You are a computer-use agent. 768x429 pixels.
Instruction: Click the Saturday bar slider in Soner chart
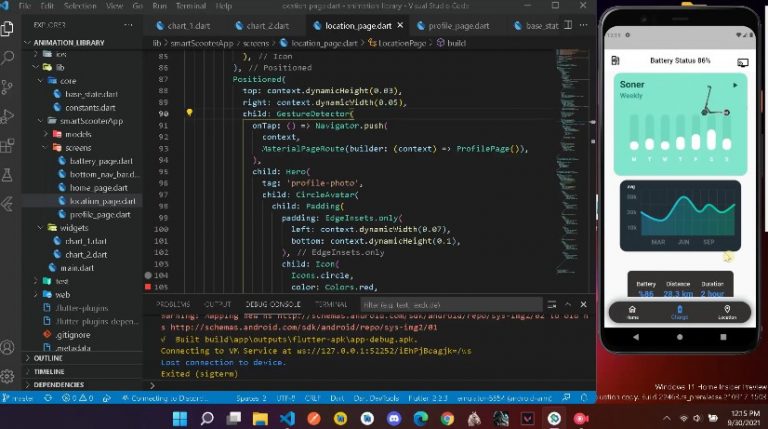(711, 132)
